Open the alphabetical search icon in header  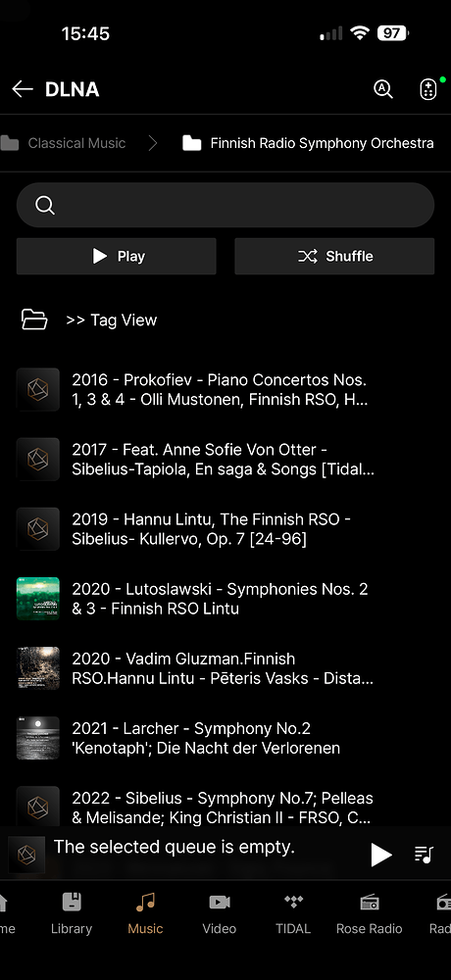(x=383, y=89)
